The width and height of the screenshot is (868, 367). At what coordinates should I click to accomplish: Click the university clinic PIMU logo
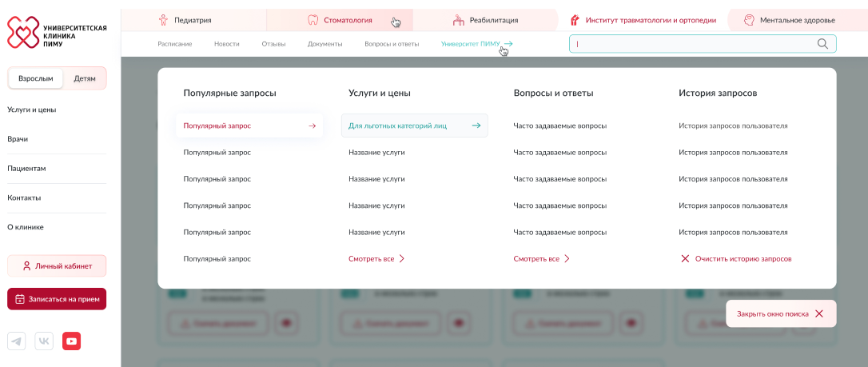(x=57, y=33)
